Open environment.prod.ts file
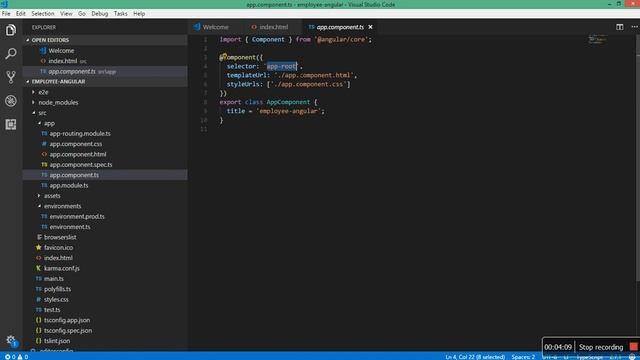The image size is (640, 360). coord(105,217)
